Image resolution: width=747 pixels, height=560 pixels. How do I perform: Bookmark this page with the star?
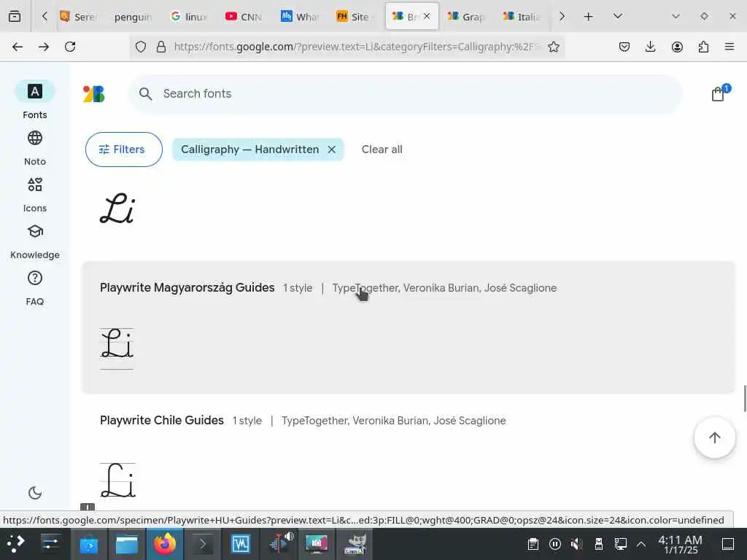(x=554, y=47)
